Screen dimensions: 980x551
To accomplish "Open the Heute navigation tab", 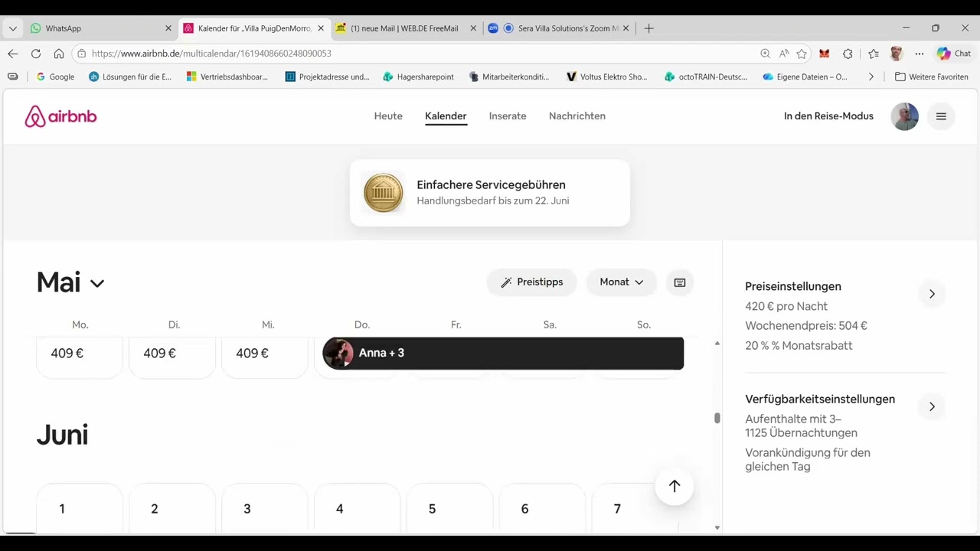I will pyautogui.click(x=388, y=116).
